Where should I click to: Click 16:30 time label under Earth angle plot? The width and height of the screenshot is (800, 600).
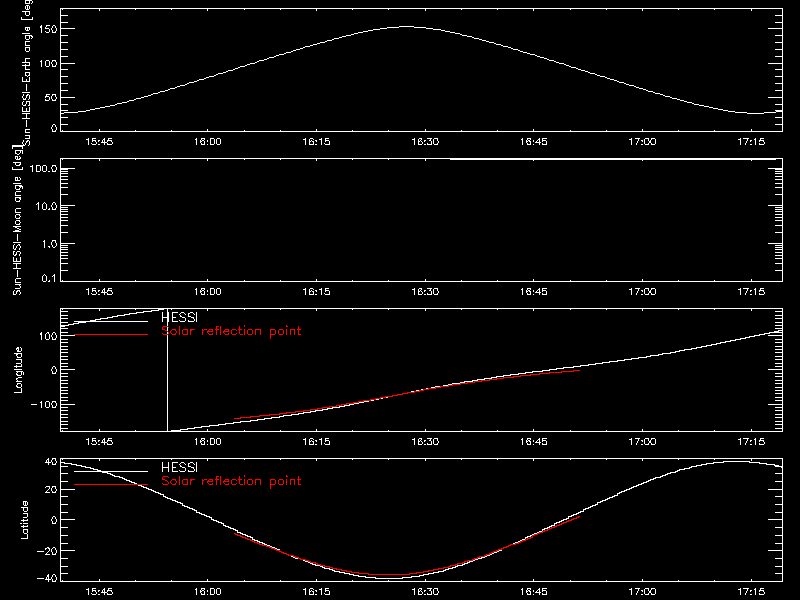425,142
